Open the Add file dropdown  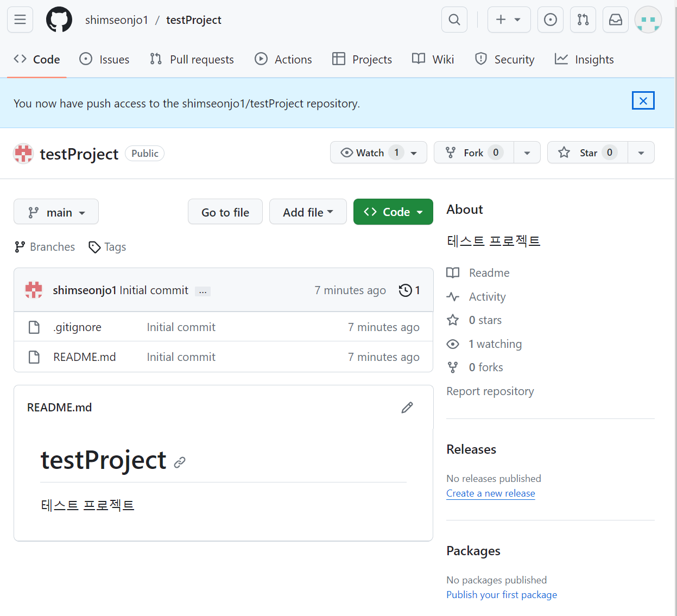pos(308,212)
